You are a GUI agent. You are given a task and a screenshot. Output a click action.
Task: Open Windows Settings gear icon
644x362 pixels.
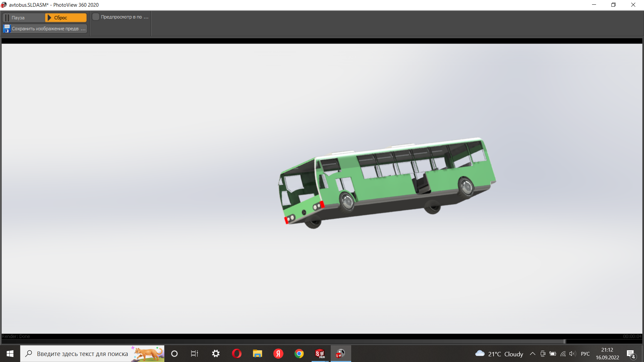(216, 354)
